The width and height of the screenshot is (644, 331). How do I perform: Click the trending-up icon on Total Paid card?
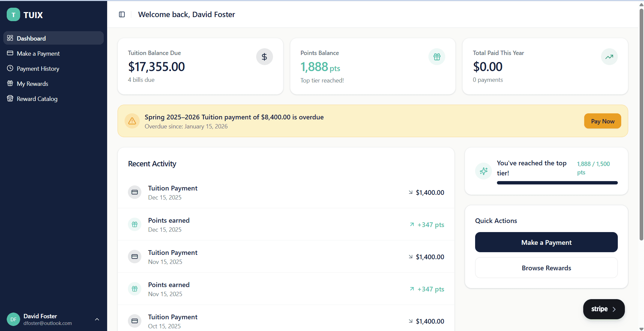tap(609, 56)
